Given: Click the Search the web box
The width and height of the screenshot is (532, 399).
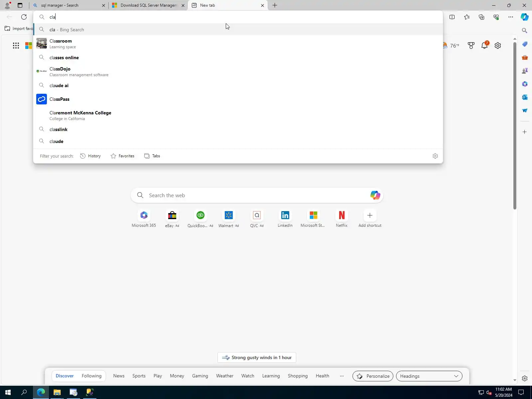Looking at the screenshot, I should pyautogui.click(x=257, y=195).
